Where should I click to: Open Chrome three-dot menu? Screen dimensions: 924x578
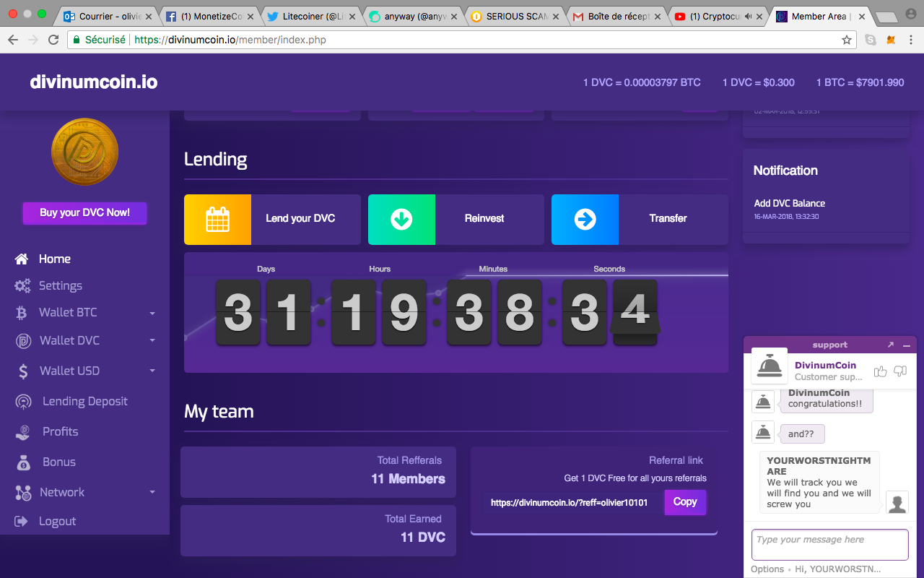tap(911, 40)
